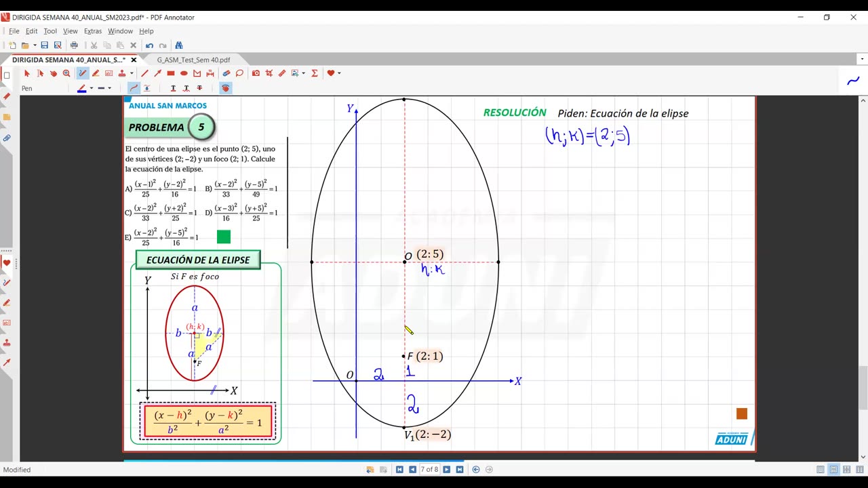868x488 pixels.
Task: Open the Stamp tool dropdown arrow
Action: [132, 73]
